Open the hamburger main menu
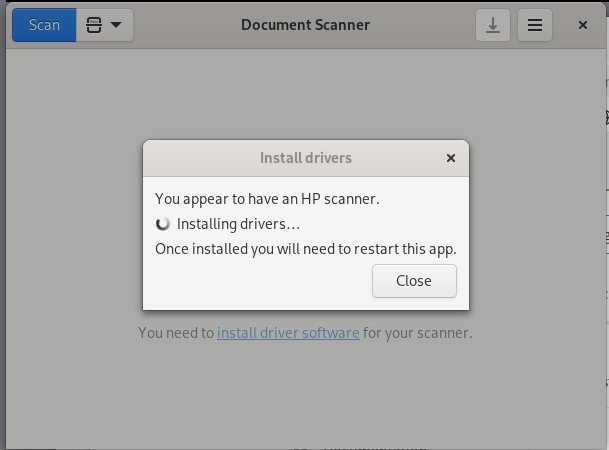This screenshot has height=450, width=609. [535, 25]
